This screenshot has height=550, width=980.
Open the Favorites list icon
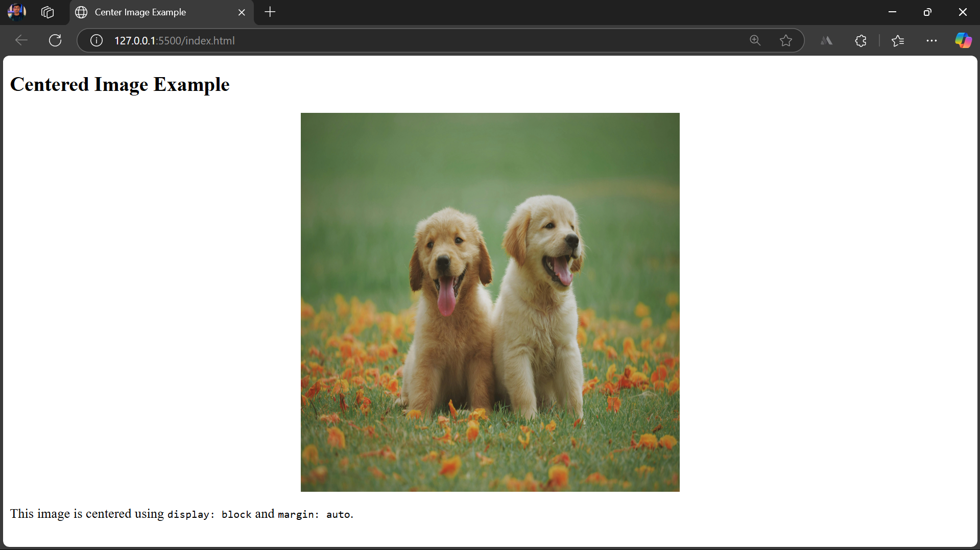[x=898, y=40]
